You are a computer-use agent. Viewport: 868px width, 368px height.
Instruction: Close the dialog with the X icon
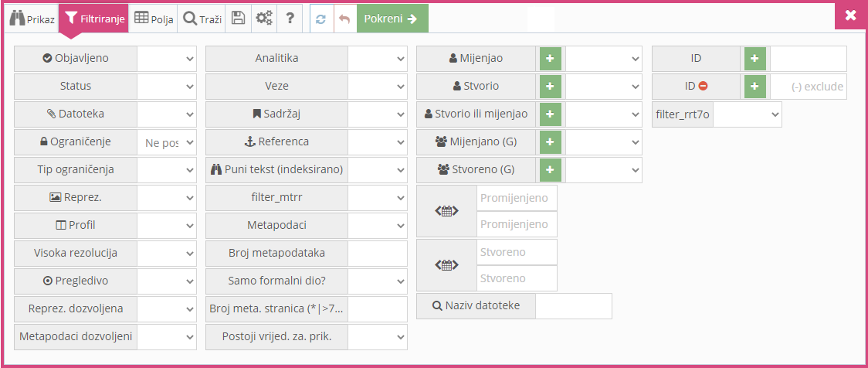[x=851, y=15]
